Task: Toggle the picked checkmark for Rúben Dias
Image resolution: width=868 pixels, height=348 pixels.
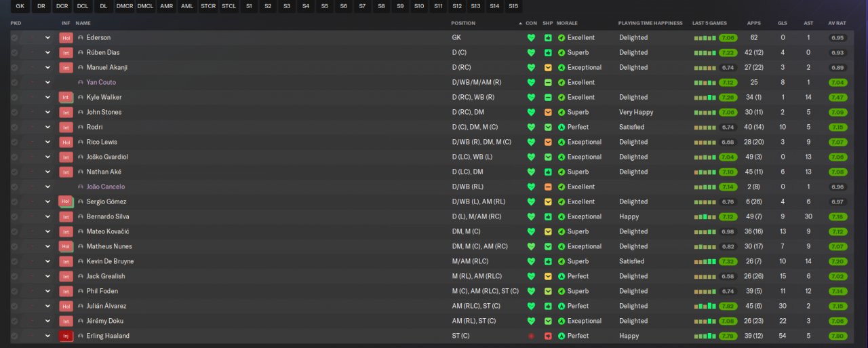Action: [14, 53]
